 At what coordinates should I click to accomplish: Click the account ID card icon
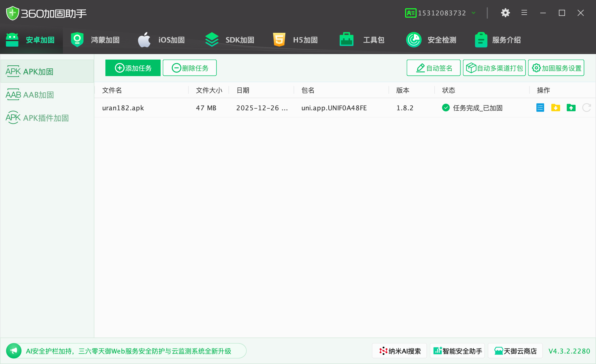click(411, 13)
